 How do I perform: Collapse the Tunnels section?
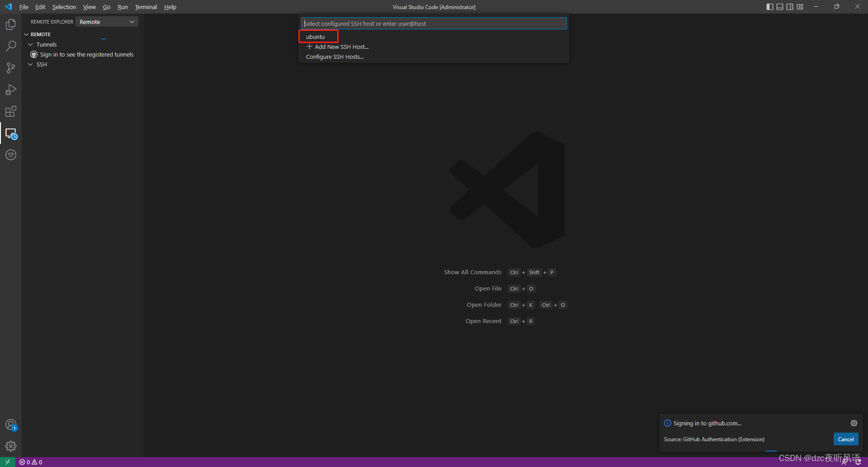coord(30,44)
